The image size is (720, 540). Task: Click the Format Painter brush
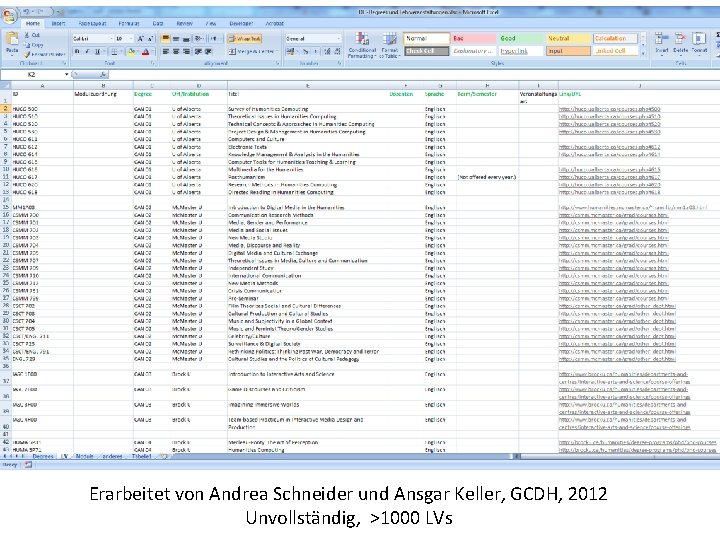coord(45,54)
